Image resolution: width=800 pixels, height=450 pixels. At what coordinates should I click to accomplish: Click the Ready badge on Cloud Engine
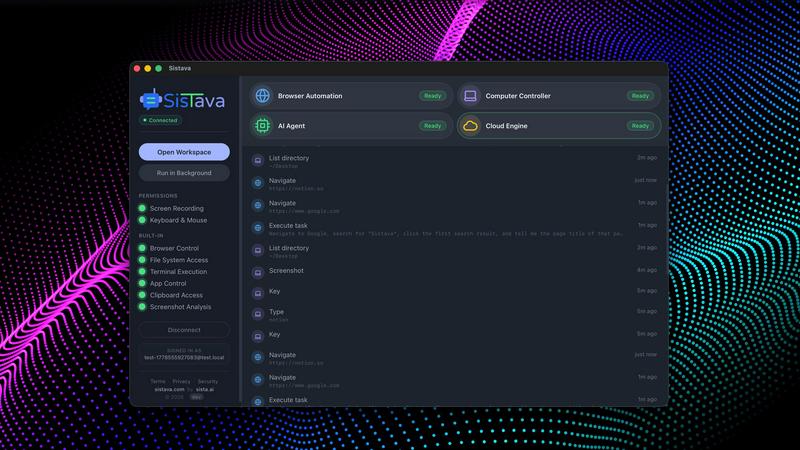(640, 126)
